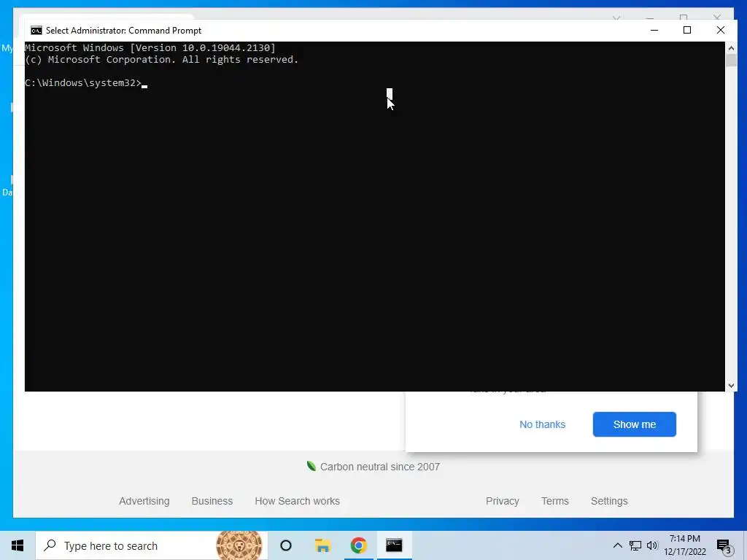This screenshot has width=747, height=560.
Task: Click the Show me button in browser
Action: [x=635, y=424]
